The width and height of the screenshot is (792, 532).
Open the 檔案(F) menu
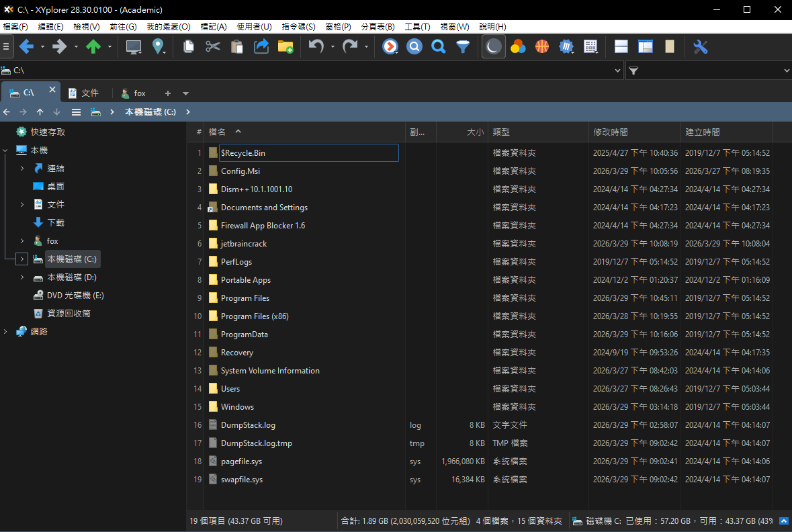click(x=15, y=27)
